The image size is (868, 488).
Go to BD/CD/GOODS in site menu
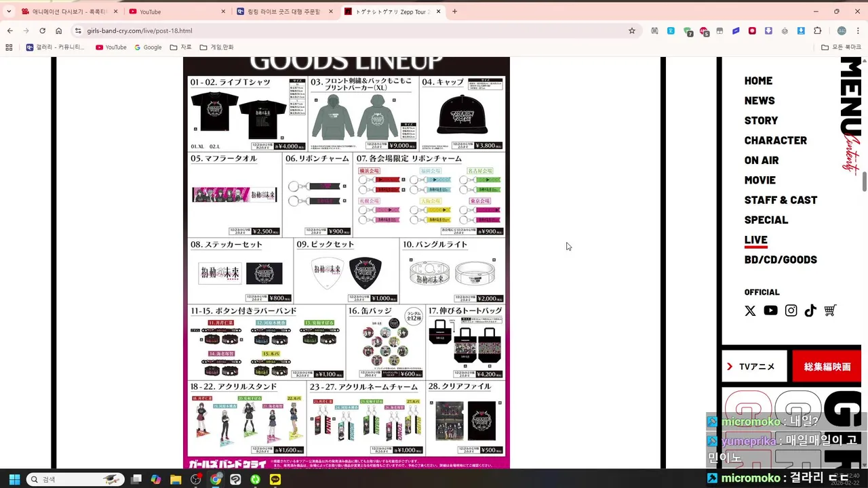pyautogui.click(x=781, y=260)
